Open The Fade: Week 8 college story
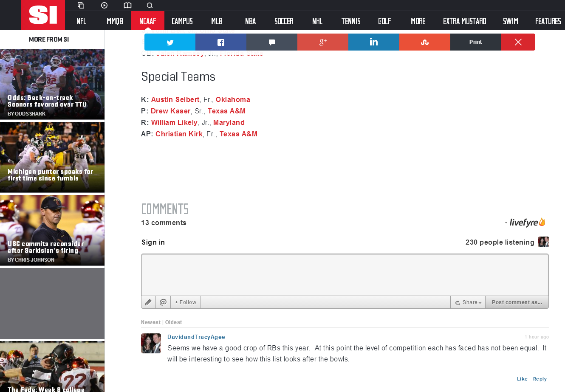The height and width of the screenshot is (392, 565). coord(52,367)
